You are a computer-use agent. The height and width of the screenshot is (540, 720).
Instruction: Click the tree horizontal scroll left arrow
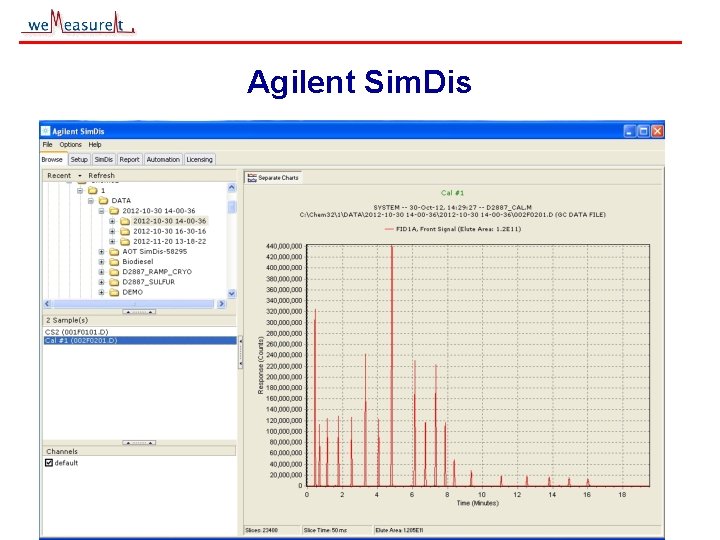[x=47, y=304]
